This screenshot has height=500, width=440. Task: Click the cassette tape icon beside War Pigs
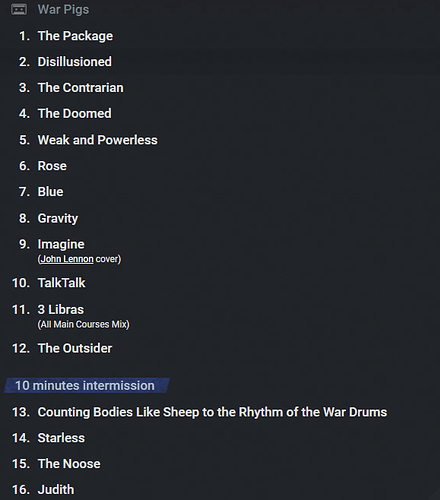pos(19,9)
